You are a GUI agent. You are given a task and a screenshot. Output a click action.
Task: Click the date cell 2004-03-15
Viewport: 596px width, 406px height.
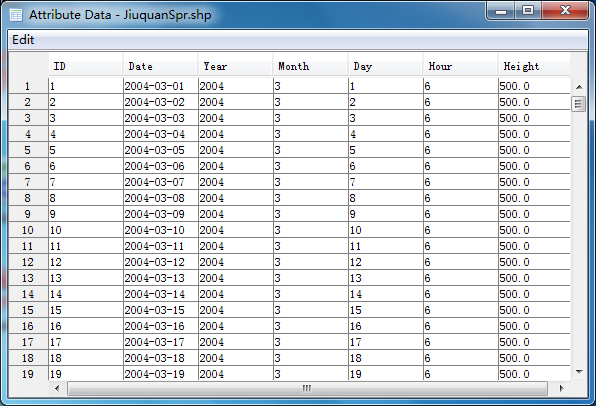(x=161, y=310)
